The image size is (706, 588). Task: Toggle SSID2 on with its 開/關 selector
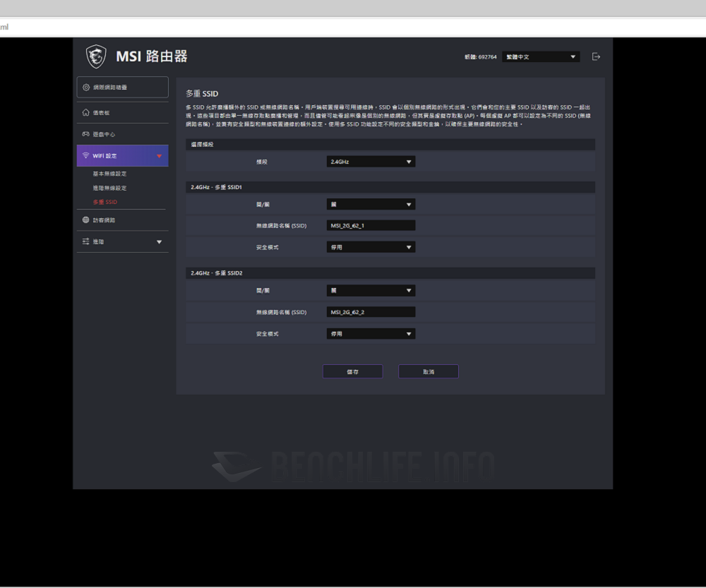point(371,290)
